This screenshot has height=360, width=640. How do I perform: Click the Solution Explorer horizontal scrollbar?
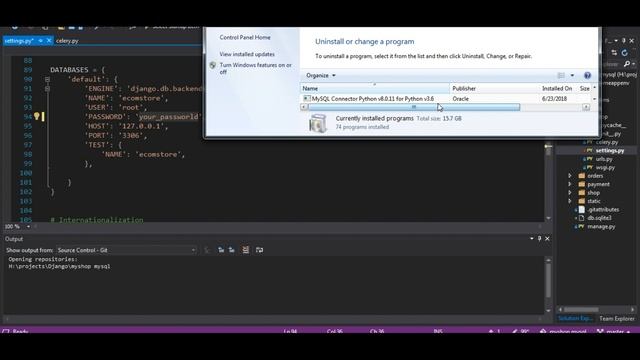pos(582,310)
